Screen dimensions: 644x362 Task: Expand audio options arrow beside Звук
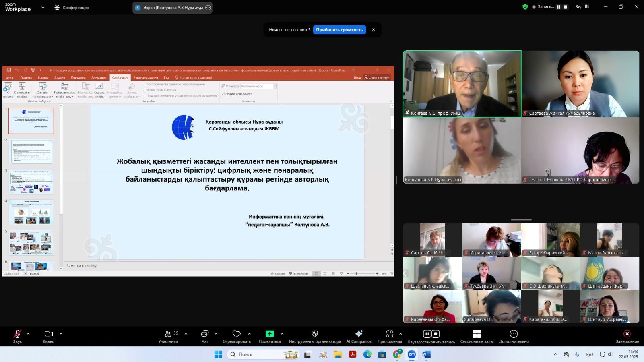(x=28, y=334)
